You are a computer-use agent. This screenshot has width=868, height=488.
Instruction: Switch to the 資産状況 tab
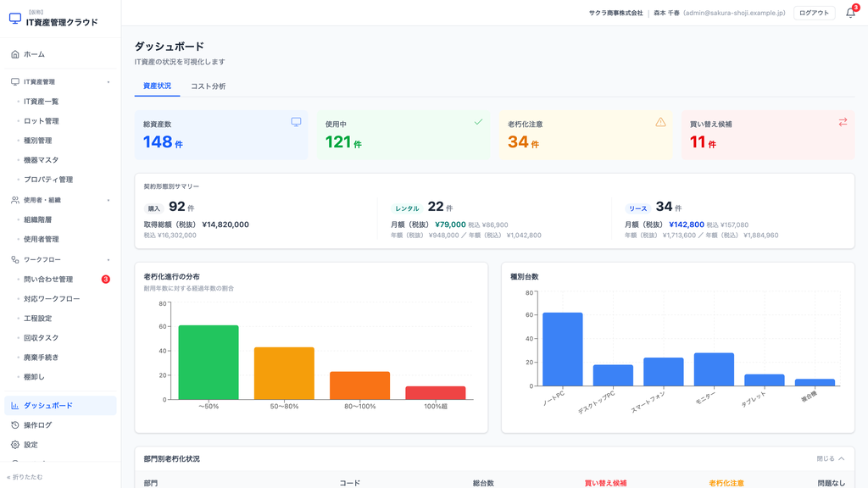click(x=157, y=86)
